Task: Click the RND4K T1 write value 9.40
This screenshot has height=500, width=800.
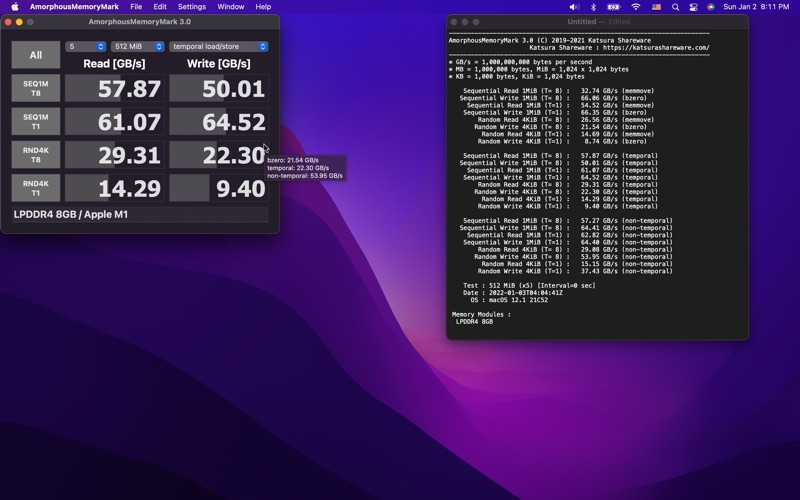Action: (219, 188)
